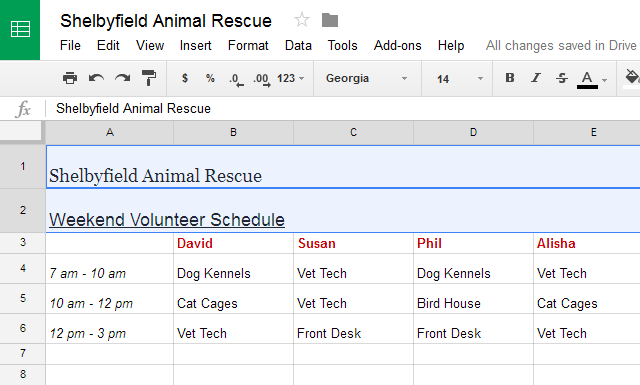640x385 pixels.
Task: Click the Sheets home icon button
Action: pos(20,30)
